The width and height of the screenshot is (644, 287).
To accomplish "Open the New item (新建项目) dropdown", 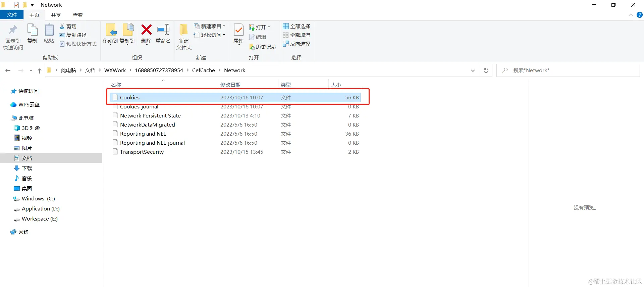I will [x=210, y=27].
